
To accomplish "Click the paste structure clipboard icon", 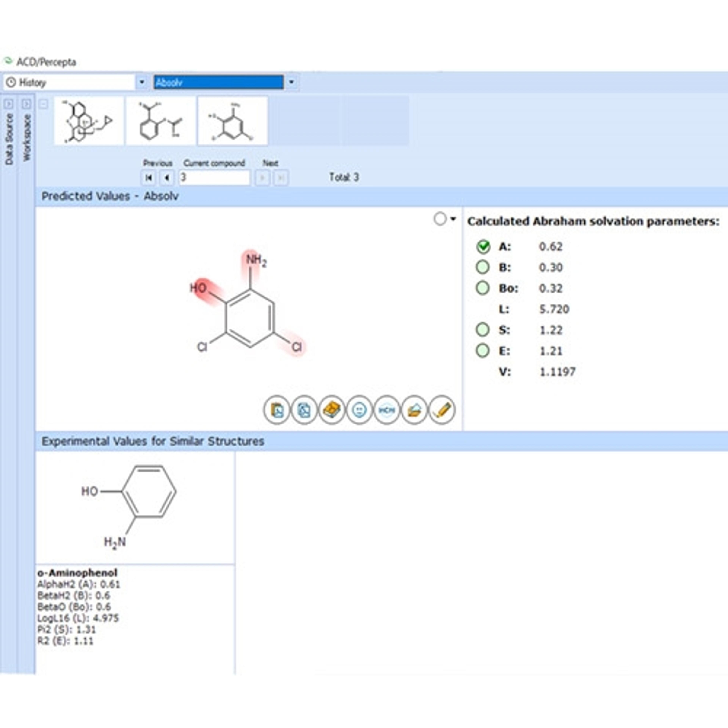I will [277, 409].
